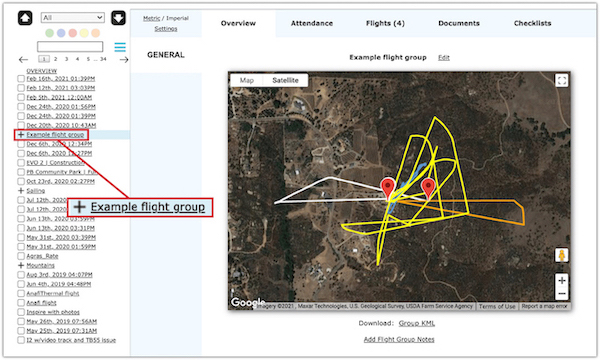Check the Feb 16th, 2021 01:39PM flight
The image size is (600, 360).
click(x=21, y=78)
